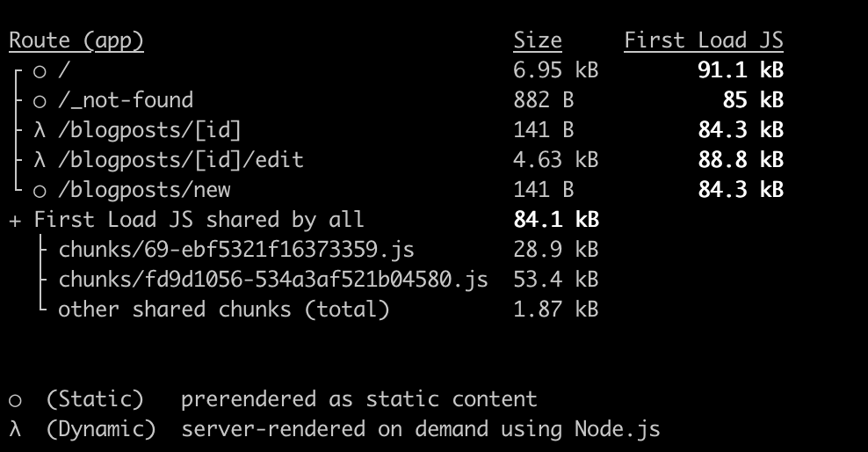Click the lambda icon in the Dynamic legend
This screenshot has width=868, height=452.
point(15,429)
